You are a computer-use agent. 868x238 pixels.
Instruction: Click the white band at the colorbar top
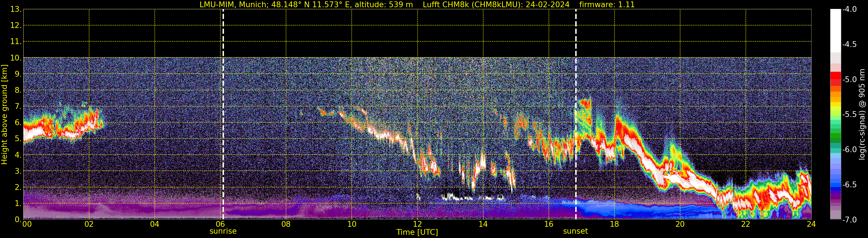point(836,30)
